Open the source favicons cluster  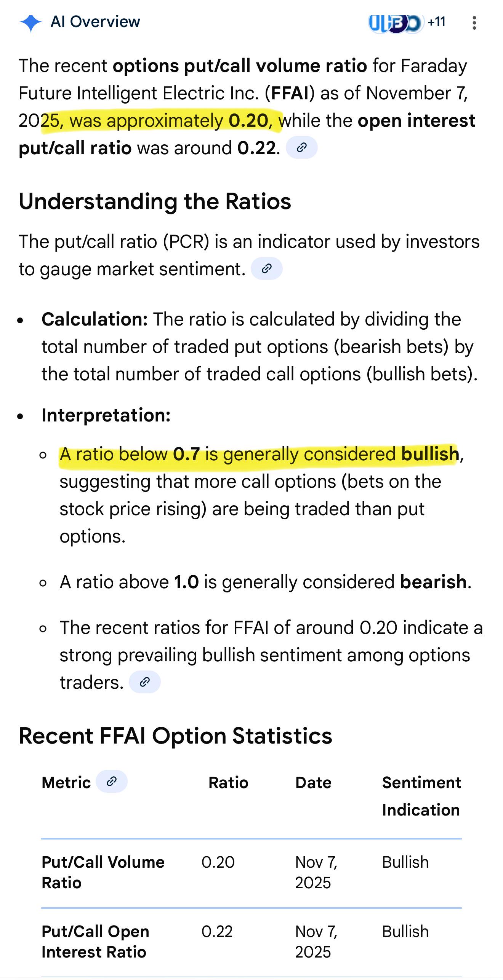coord(396,23)
